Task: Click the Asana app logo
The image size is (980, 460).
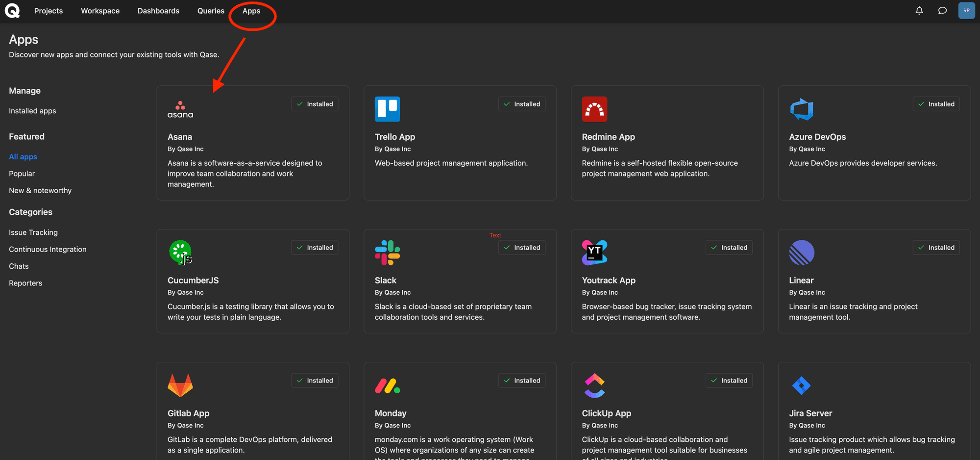Action: click(x=180, y=109)
